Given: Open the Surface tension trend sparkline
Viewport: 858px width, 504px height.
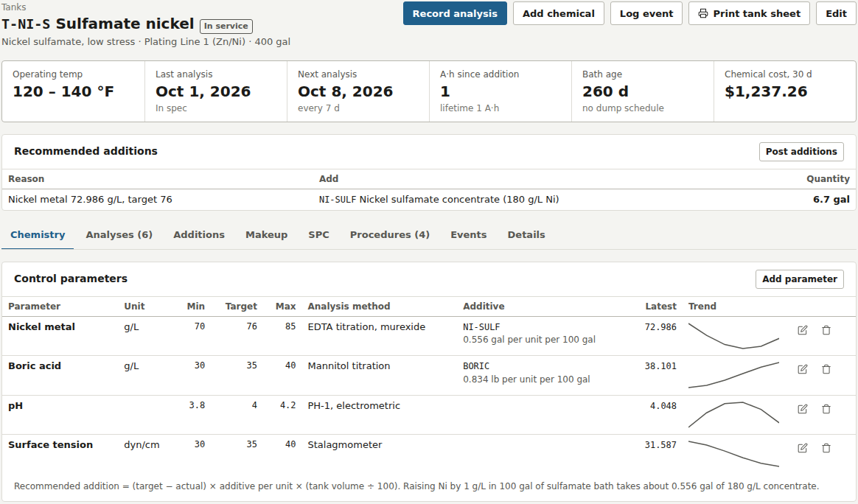Looking at the screenshot, I should 733,454.
